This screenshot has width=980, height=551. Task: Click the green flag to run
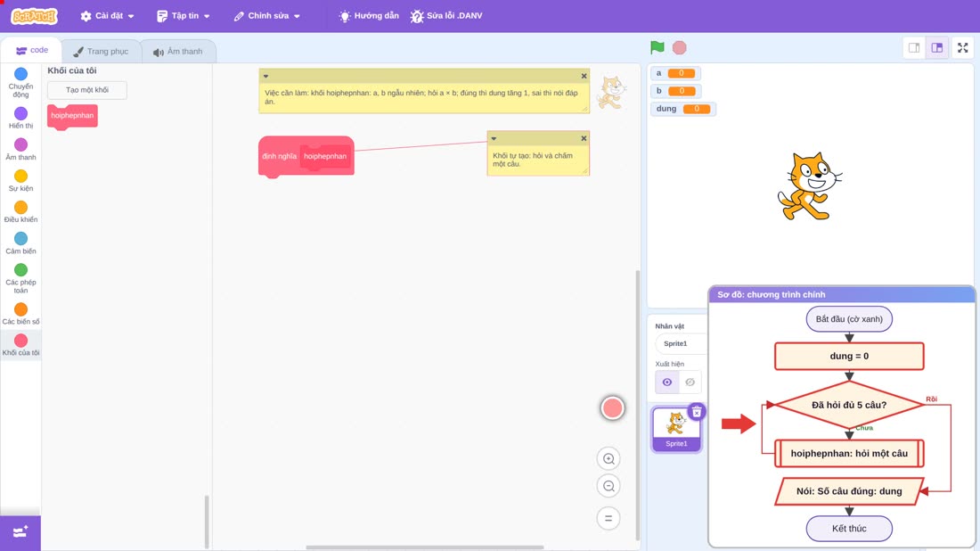coord(657,47)
